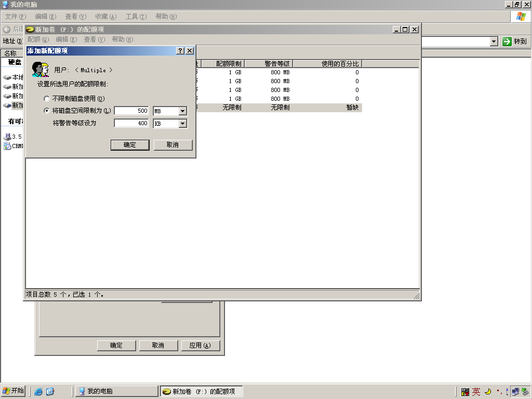The height and width of the screenshot is (399, 532).
Task: Click the disk space limit field showing 500
Action: tap(131, 111)
